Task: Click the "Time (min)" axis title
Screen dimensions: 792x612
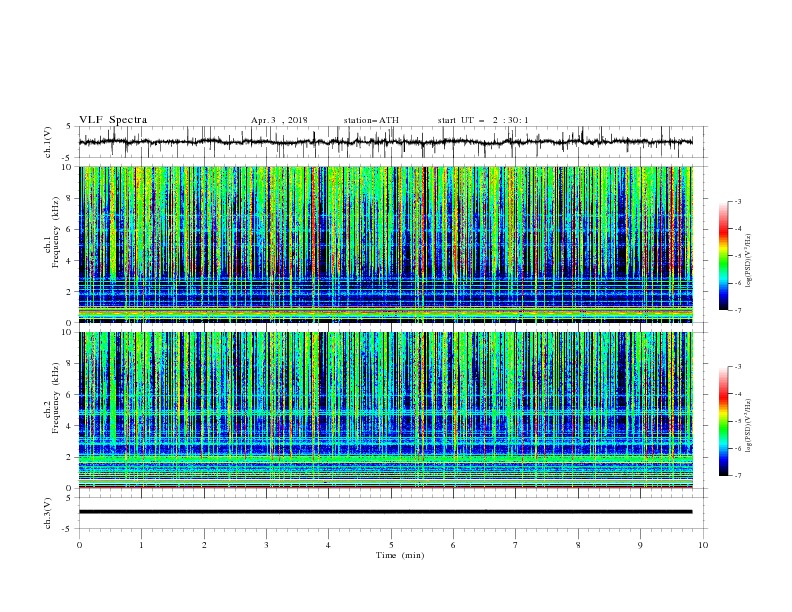Action: point(400,555)
